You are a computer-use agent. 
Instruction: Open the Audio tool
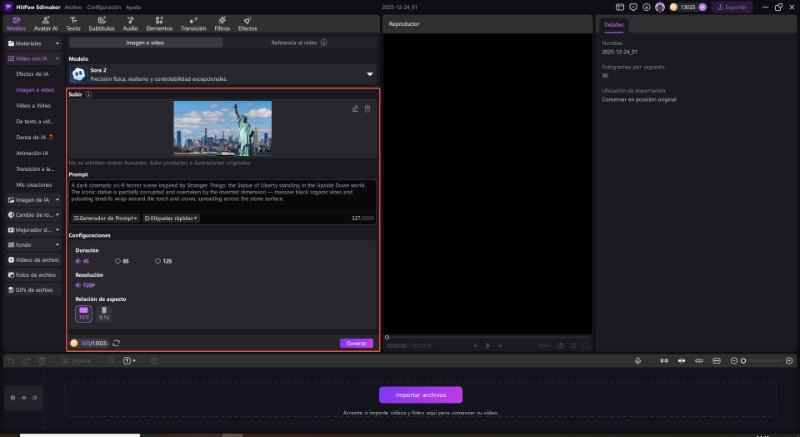click(x=130, y=24)
